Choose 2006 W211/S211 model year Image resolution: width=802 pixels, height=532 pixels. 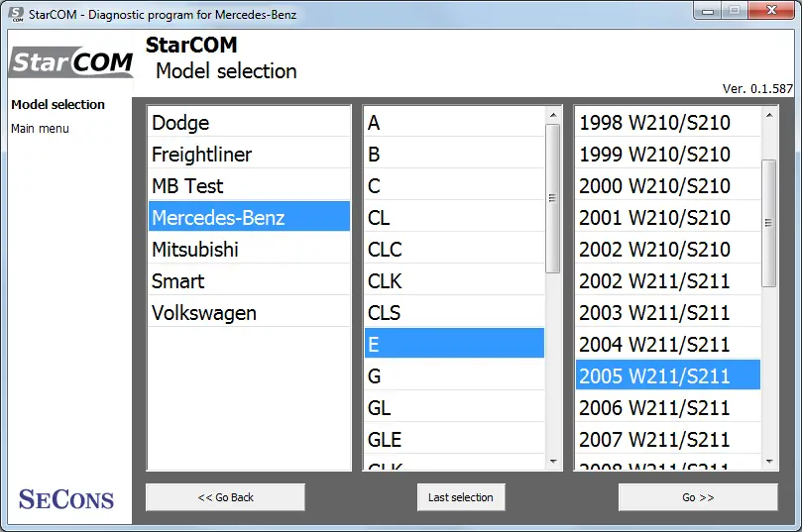tap(668, 408)
